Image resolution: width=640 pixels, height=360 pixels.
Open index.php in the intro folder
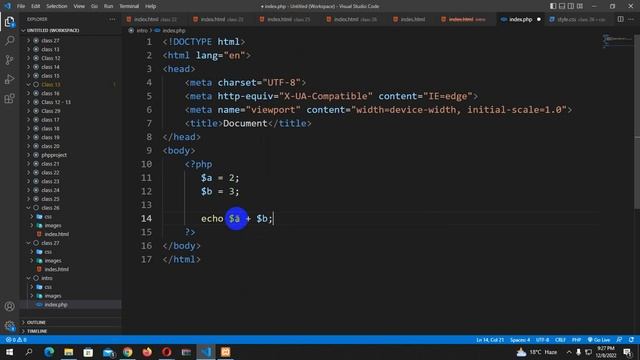(56, 304)
